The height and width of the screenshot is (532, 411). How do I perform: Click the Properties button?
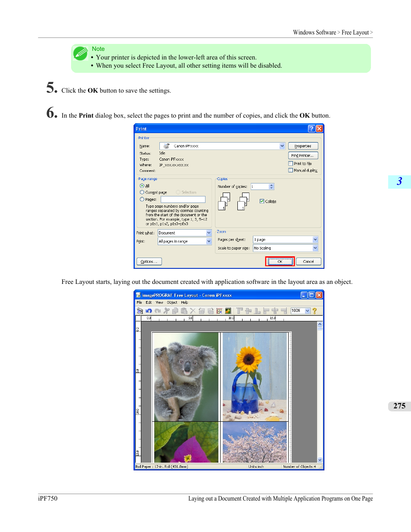point(303,146)
